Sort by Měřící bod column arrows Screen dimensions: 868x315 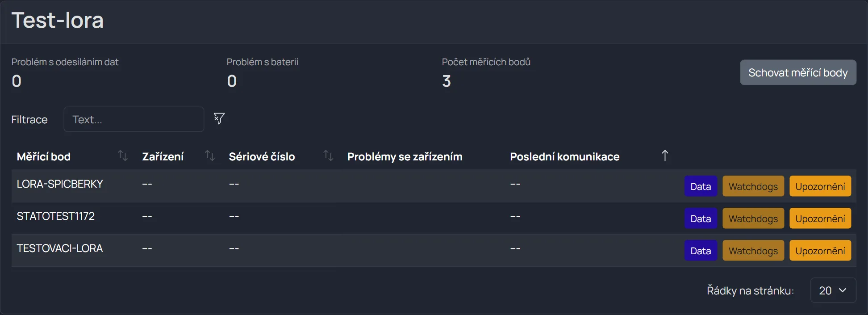[123, 156]
